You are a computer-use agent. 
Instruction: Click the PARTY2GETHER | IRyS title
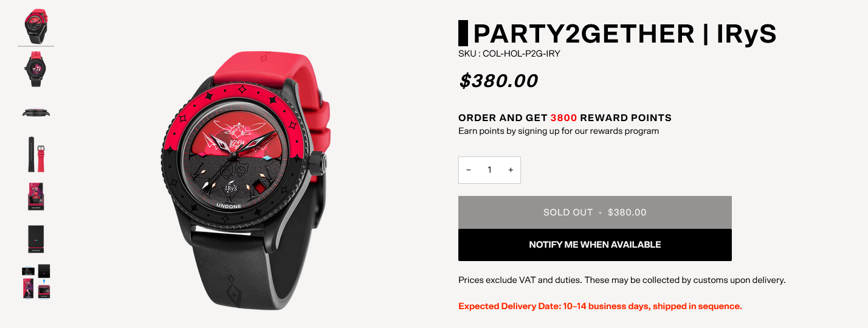[x=625, y=33]
